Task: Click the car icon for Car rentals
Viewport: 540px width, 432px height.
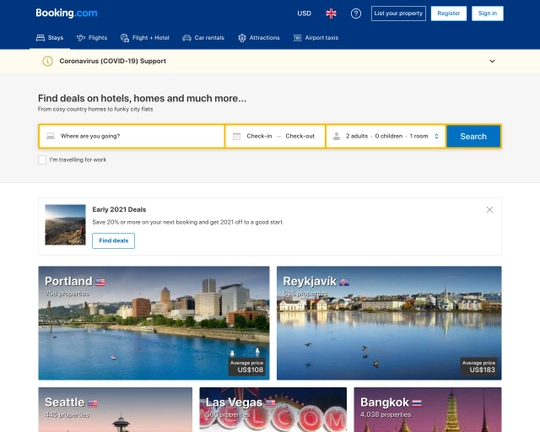Action: point(187,38)
